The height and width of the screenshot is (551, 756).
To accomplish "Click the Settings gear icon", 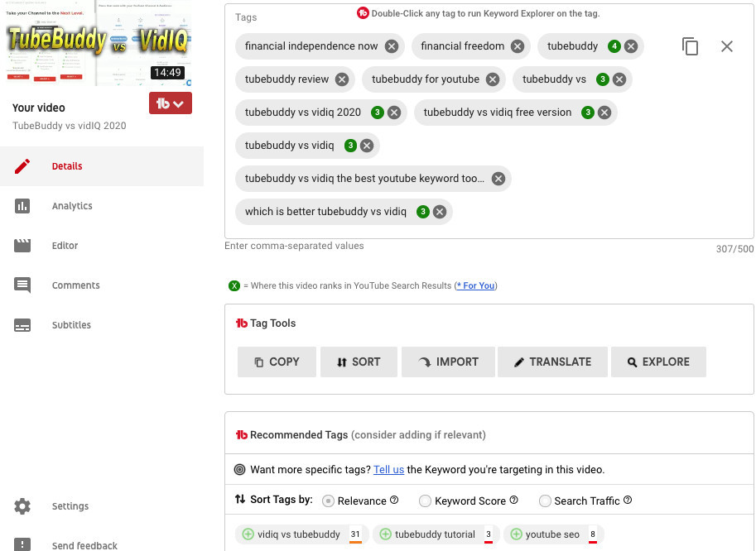I will 22,506.
